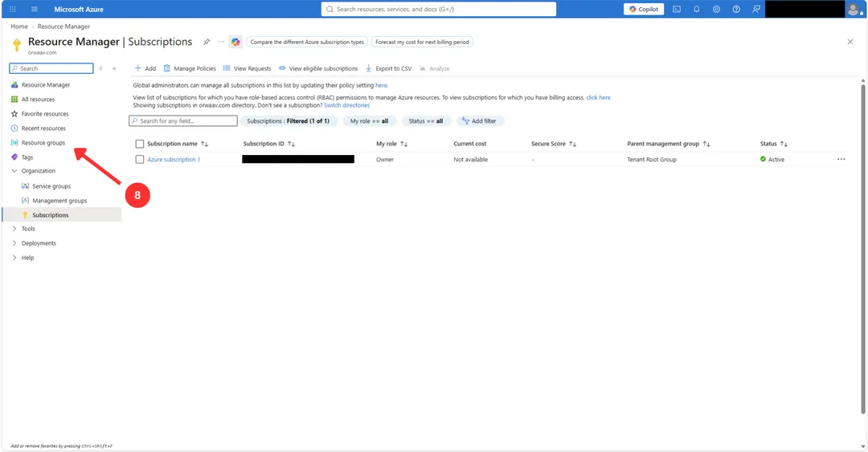
Task: Open Resource groups in sidebar
Action: coord(43,143)
